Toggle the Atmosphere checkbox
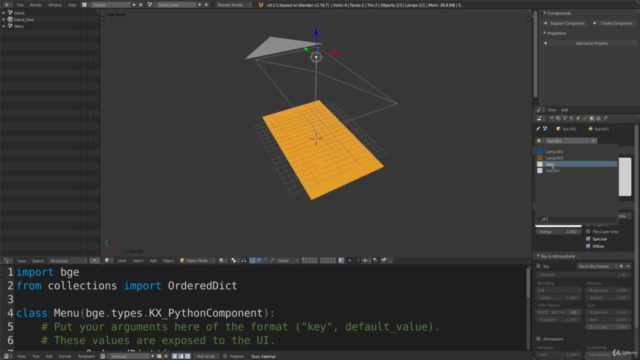The height and width of the screenshot is (360, 640). [x=539, y=339]
